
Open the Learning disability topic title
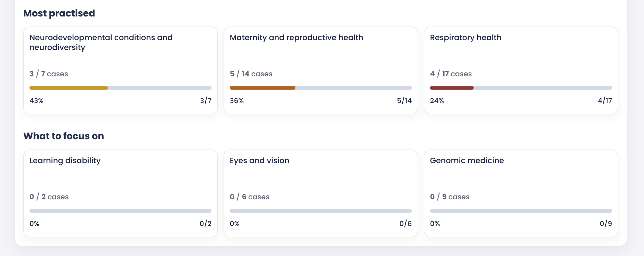coord(65,161)
